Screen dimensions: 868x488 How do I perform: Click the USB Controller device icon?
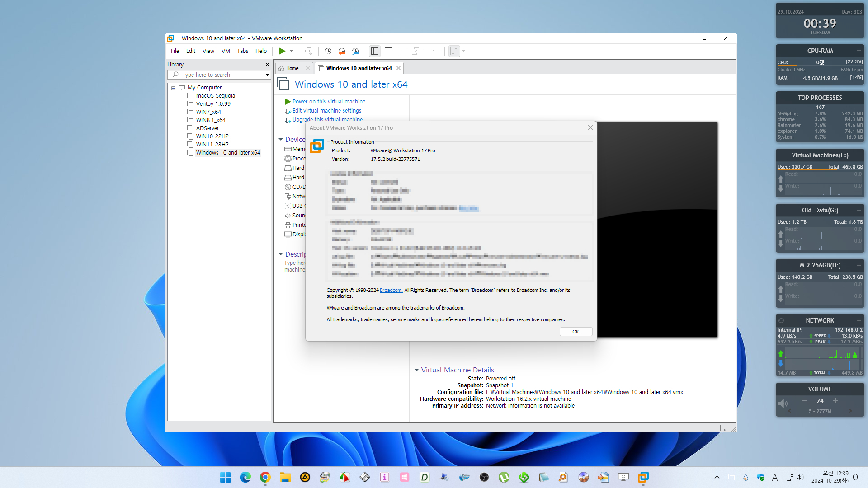coord(288,206)
